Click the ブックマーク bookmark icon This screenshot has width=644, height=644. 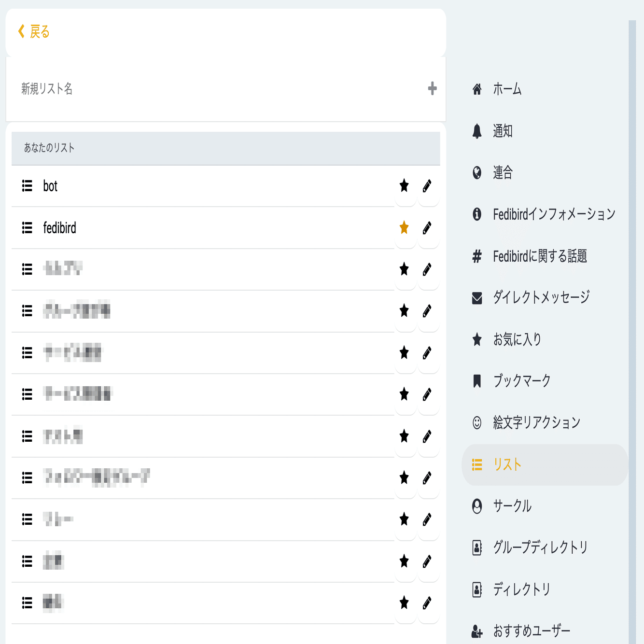[x=477, y=381]
